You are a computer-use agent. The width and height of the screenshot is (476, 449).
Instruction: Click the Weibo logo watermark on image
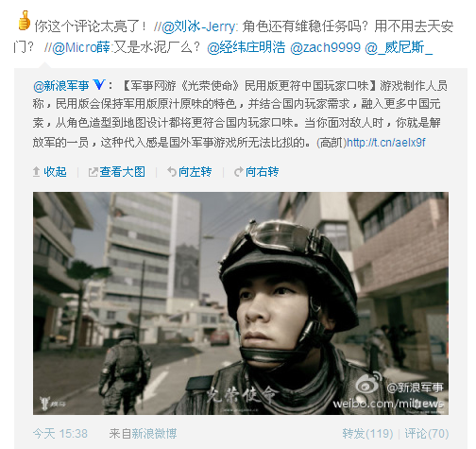tap(368, 382)
